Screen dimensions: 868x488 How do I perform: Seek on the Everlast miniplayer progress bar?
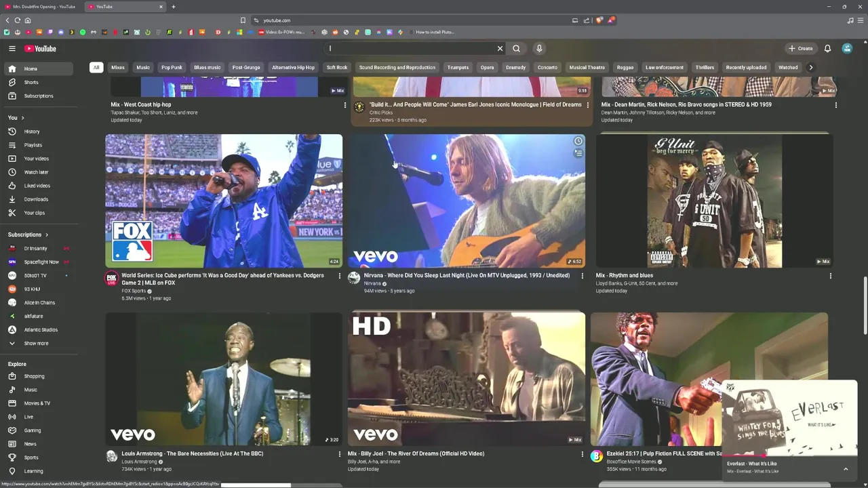click(789, 456)
